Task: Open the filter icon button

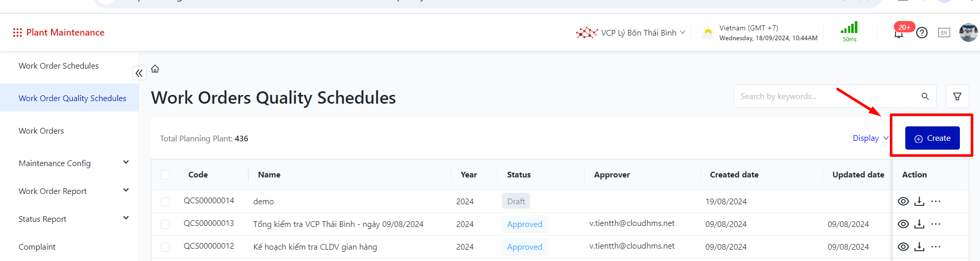Action: (x=957, y=96)
